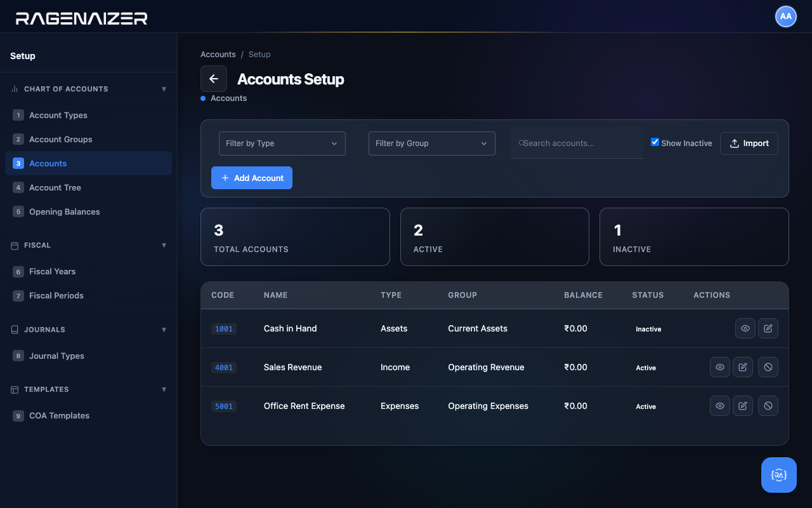Edit the Cash in Hand account
Viewport: 812px width, 508px height.
(x=768, y=328)
